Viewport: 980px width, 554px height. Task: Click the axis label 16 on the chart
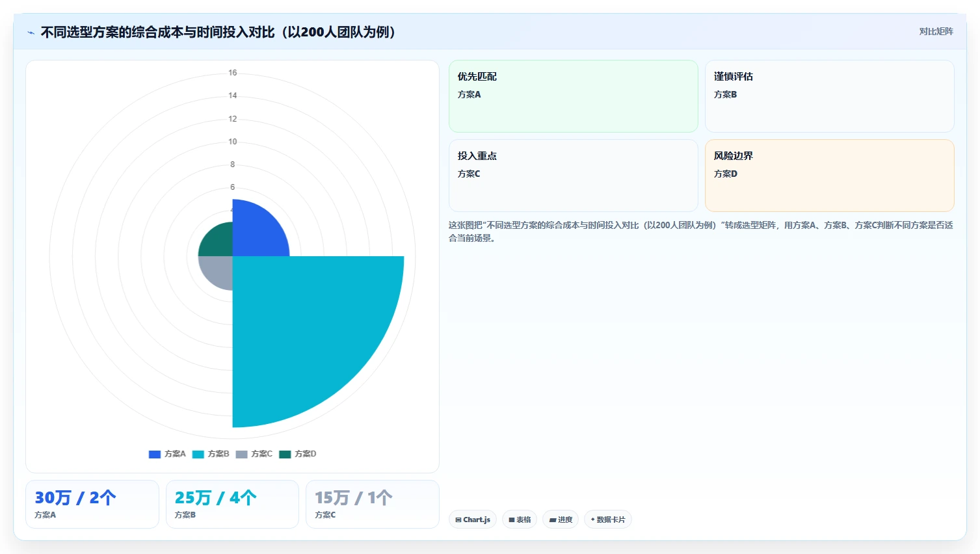click(233, 73)
